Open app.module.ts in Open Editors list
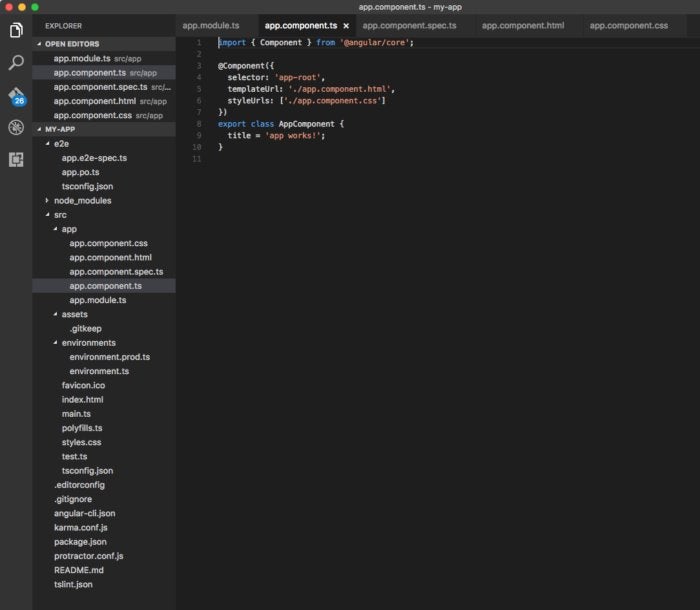 (x=104, y=58)
